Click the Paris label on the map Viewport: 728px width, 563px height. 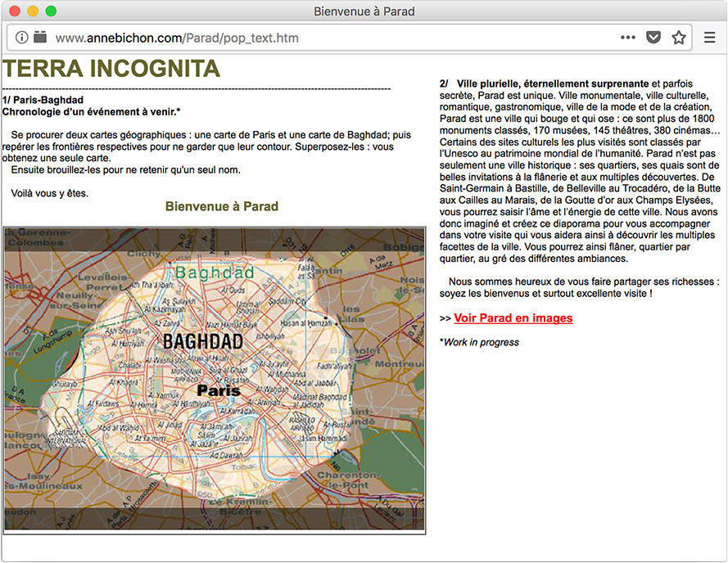[x=219, y=390]
